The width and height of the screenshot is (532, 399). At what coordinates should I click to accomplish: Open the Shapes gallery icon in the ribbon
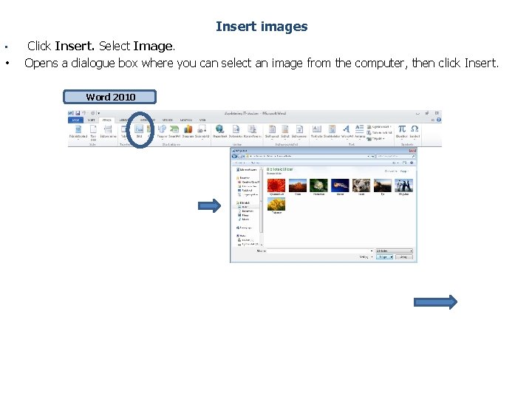click(x=162, y=129)
